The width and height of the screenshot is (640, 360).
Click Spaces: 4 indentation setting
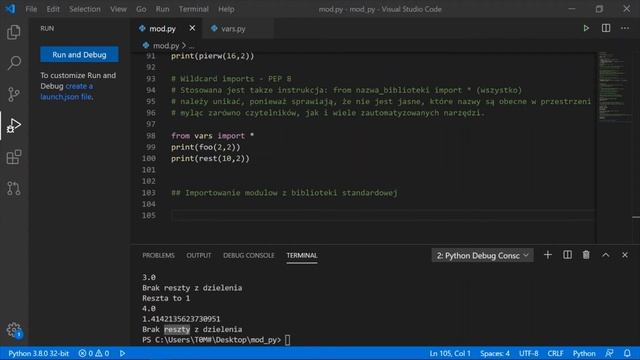coord(495,353)
